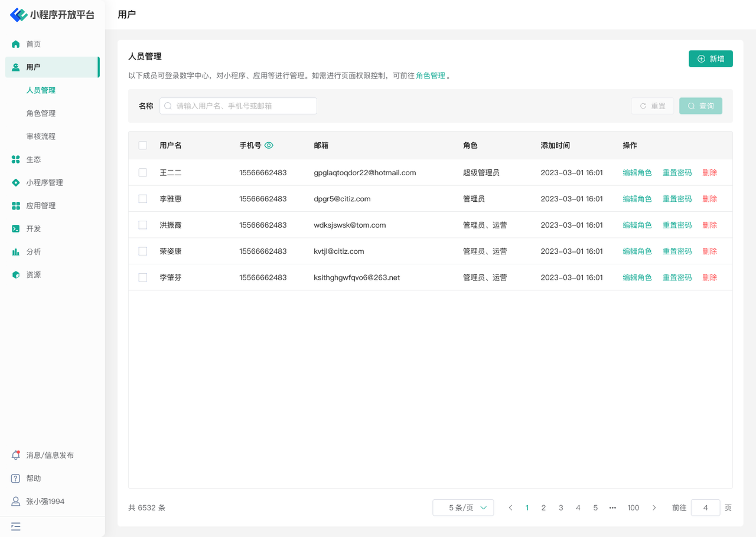Focus the name search input field

(x=239, y=106)
